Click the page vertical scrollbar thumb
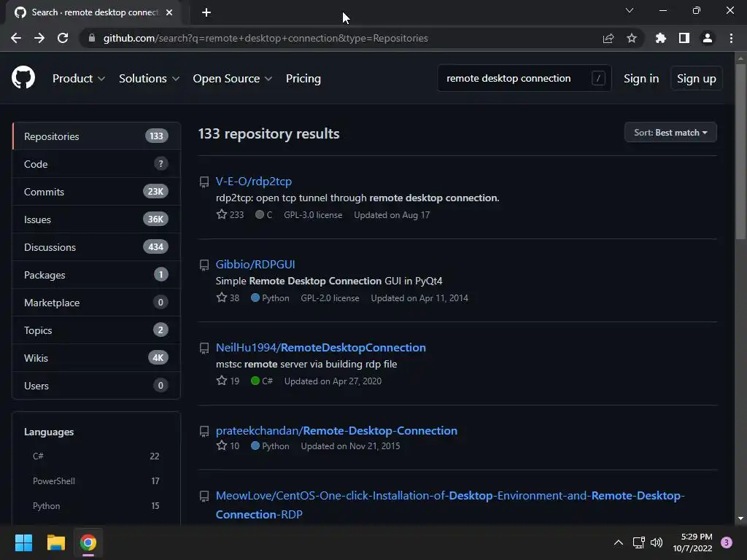This screenshot has width=747, height=560. (740, 152)
